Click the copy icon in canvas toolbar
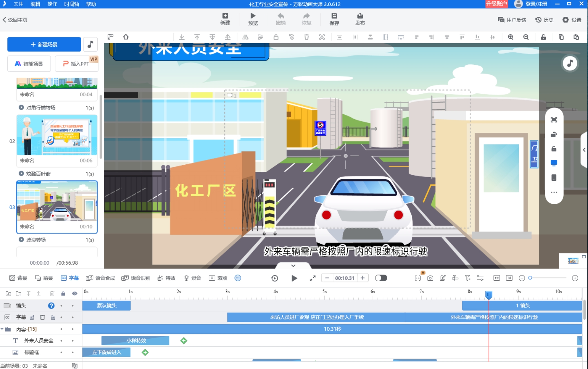Screen dimensions: 588x369 tap(561, 37)
